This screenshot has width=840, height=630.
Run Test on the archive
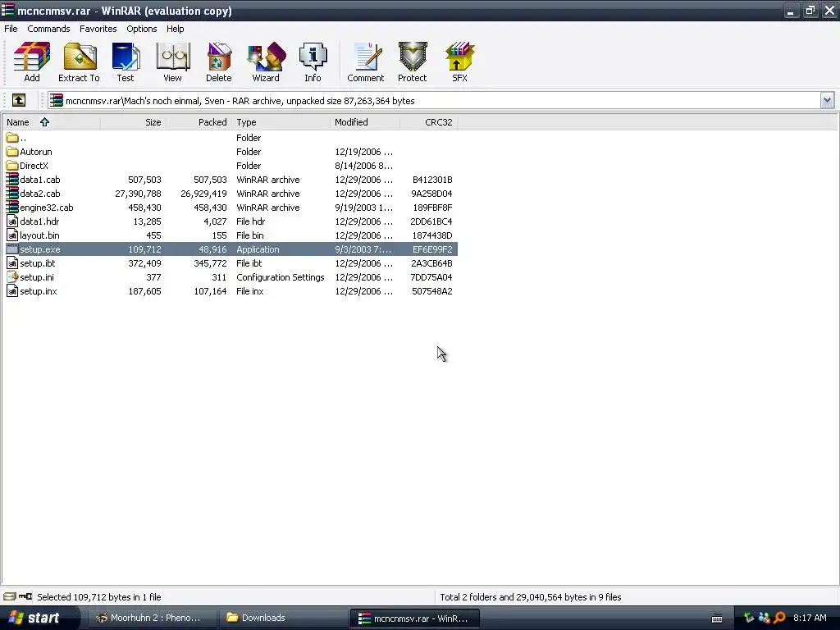[126, 62]
